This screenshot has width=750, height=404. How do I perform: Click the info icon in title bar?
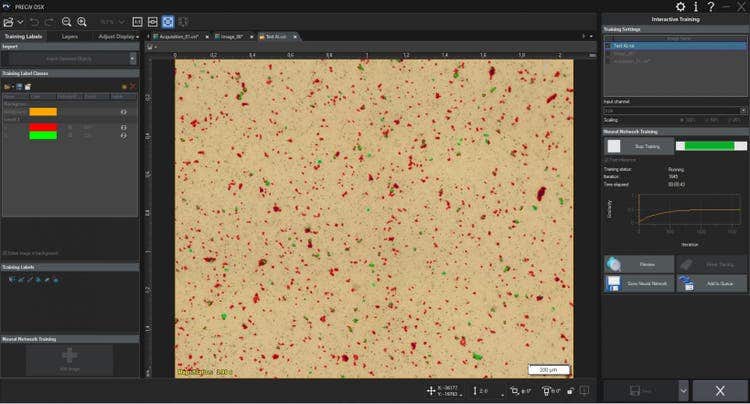tap(696, 7)
